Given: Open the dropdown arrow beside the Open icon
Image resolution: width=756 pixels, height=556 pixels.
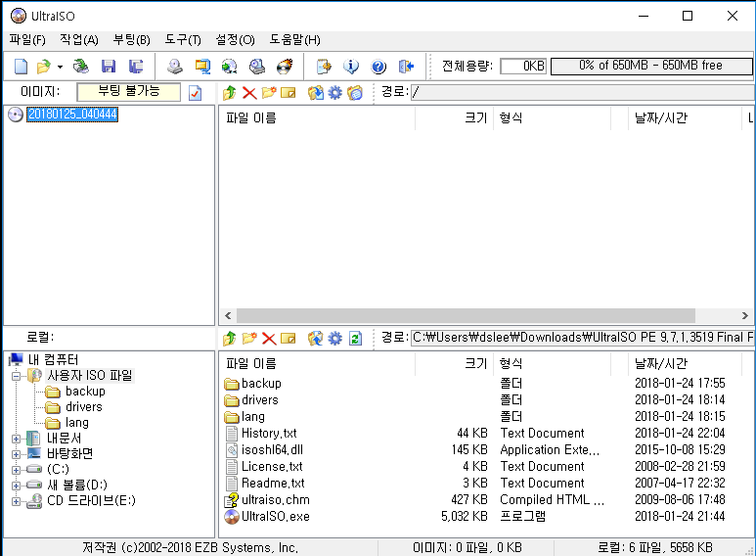Looking at the screenshot, I should (x=60, y=67).
